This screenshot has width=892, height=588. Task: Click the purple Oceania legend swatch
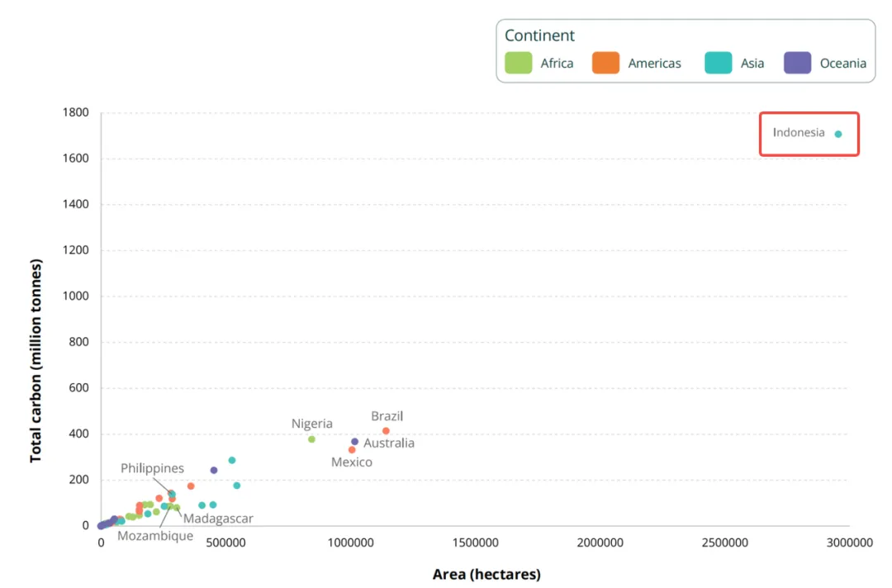(797, 63)
